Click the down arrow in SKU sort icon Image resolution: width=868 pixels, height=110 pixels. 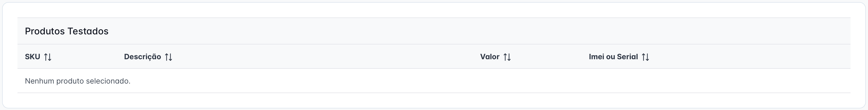(50, 57)
